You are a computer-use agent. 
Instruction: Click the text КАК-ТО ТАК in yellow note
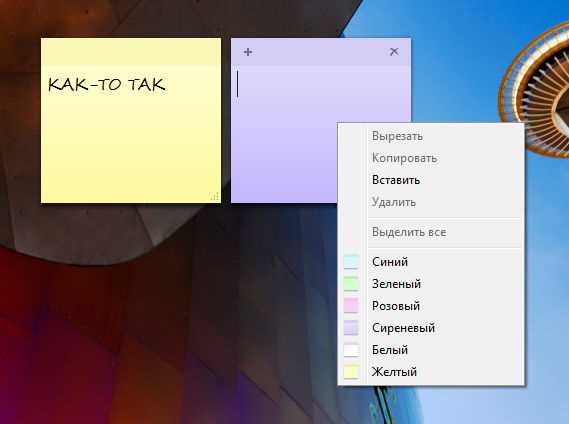107,85
